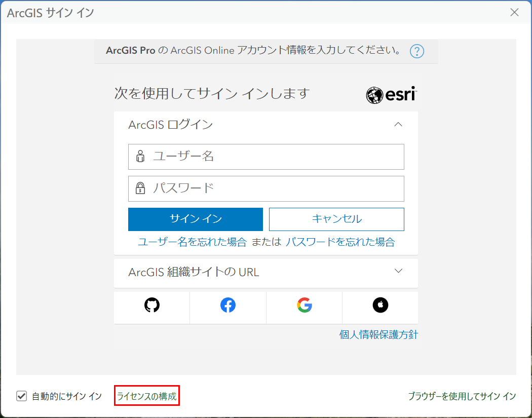Screen dimensions: 532x418
Task: Click the パスワード input field
Action: point(266,188)
